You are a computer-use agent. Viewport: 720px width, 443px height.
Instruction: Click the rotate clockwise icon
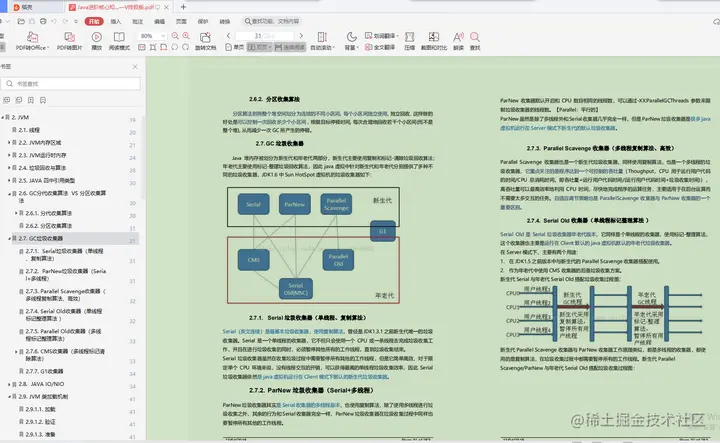186,47
